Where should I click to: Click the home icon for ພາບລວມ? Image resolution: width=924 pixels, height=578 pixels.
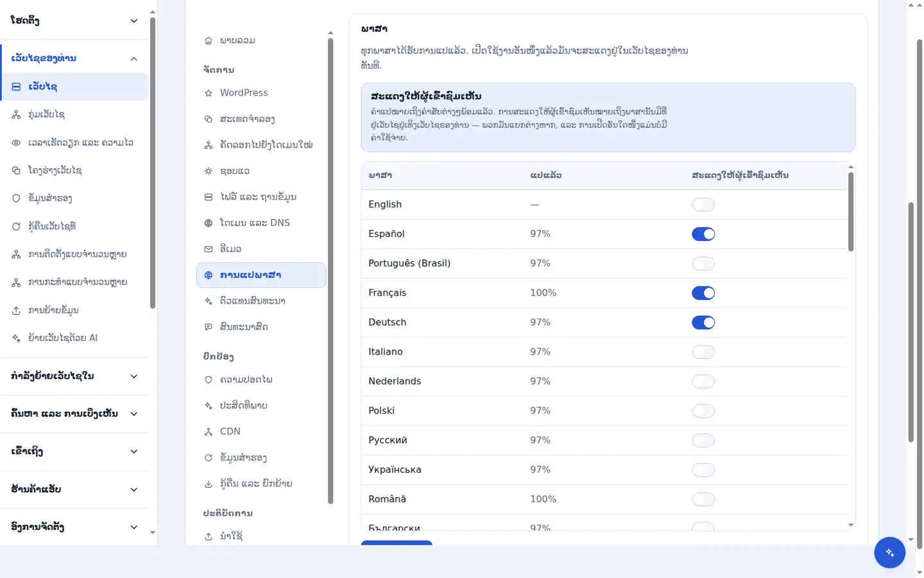[x=209, y=40]
